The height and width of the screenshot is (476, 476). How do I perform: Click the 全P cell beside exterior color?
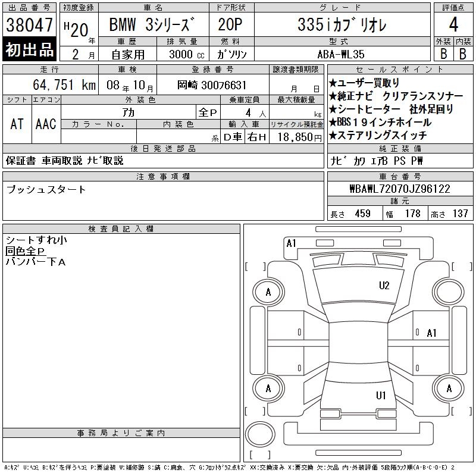pyautogui.click(x=208, y=112)
